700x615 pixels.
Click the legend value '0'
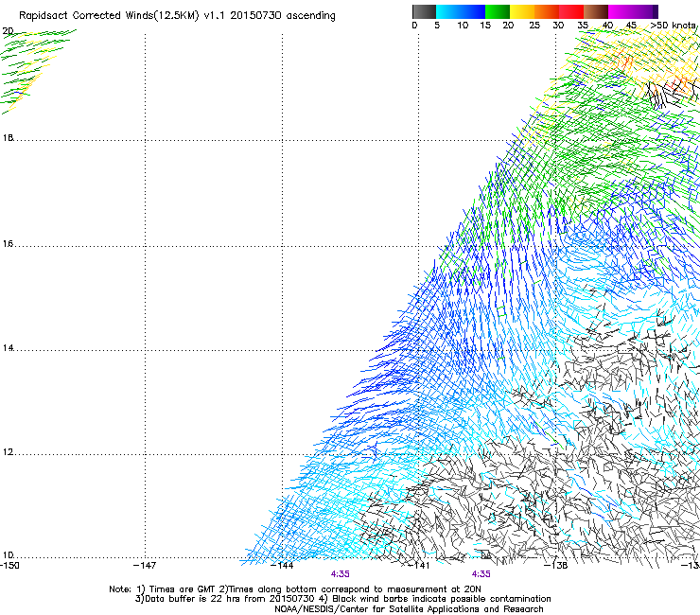click(x=414, y=26)
